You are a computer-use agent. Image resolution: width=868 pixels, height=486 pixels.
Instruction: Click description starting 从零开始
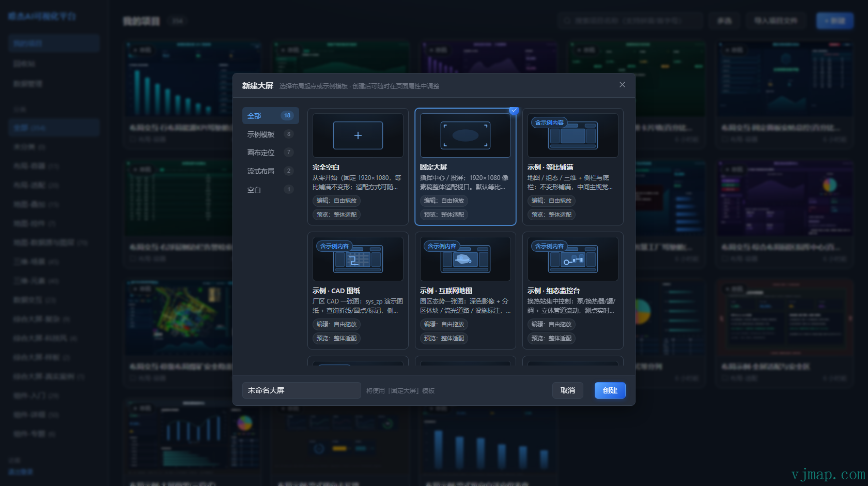pyautogui.click(x=357, y=183)
